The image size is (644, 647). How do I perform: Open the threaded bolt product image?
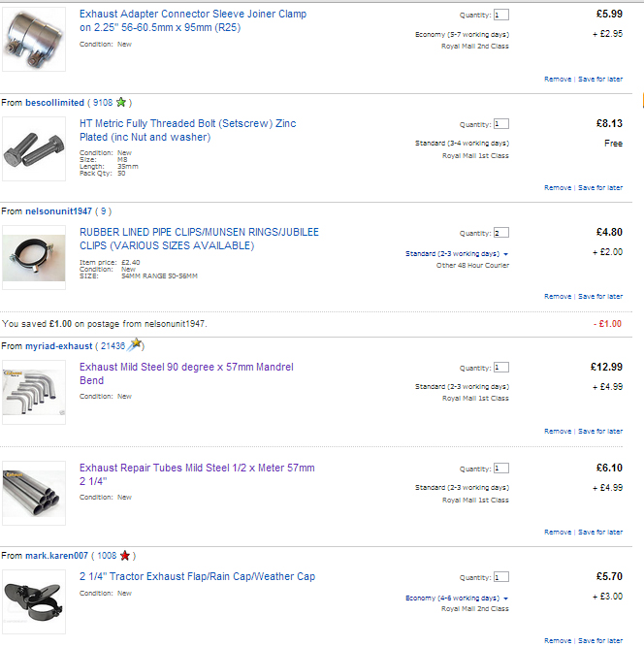pos(34,148)
